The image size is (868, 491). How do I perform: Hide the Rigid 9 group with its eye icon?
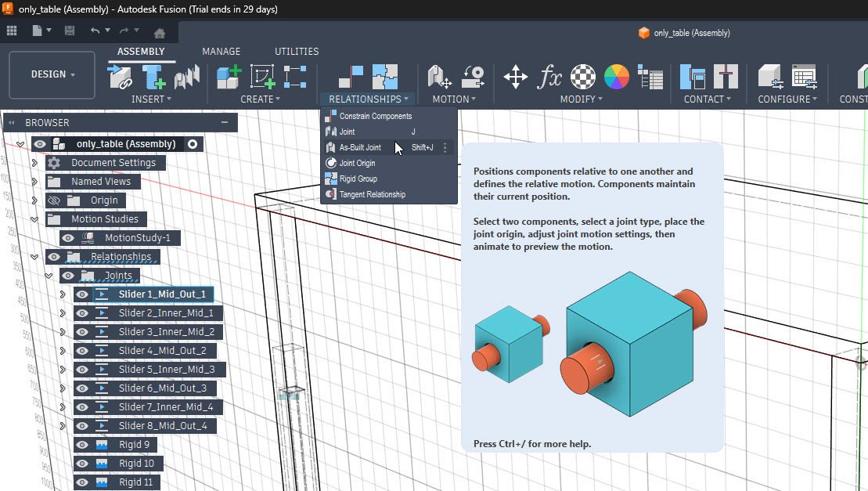coord(81,444)
